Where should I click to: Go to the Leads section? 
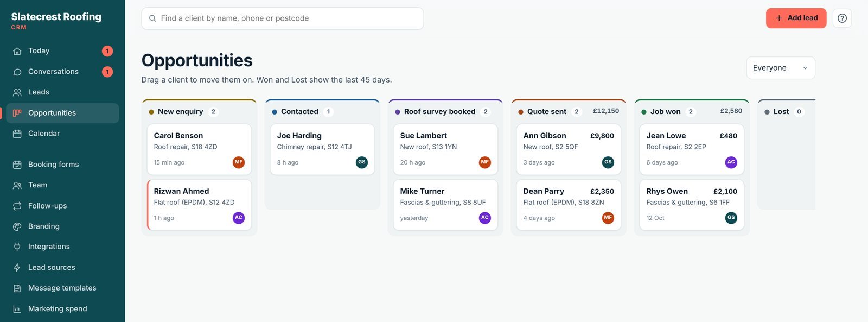tap(62, 92)
